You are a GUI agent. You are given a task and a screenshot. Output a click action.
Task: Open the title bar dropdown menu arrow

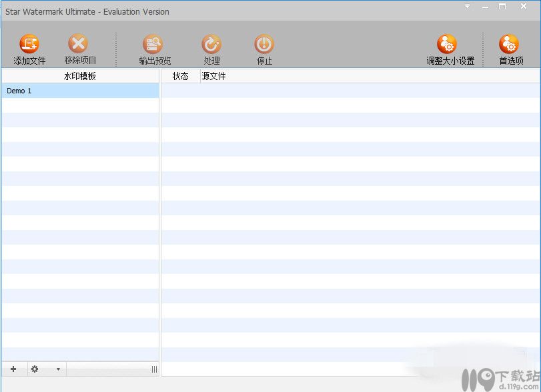click(467, 6)
